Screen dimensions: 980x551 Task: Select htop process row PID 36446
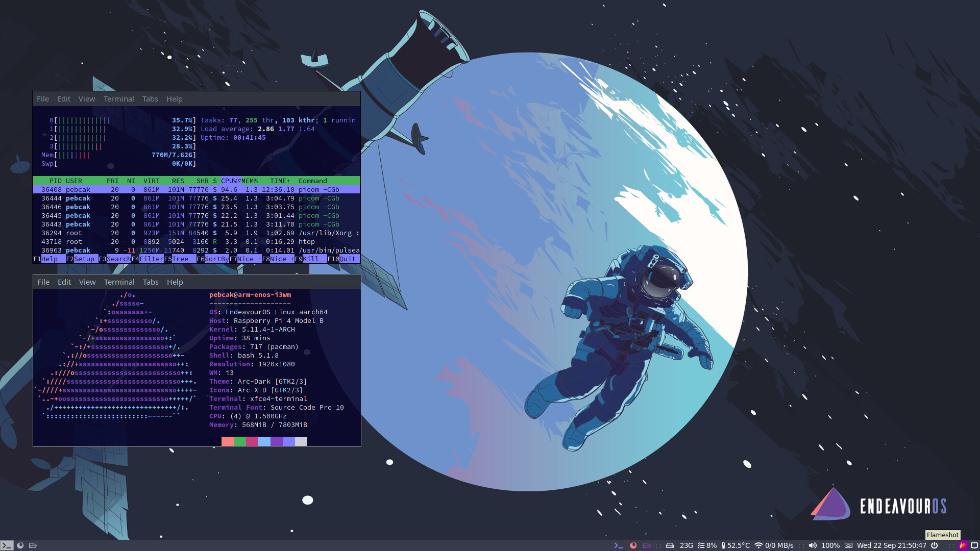click(x=197, y=207)
